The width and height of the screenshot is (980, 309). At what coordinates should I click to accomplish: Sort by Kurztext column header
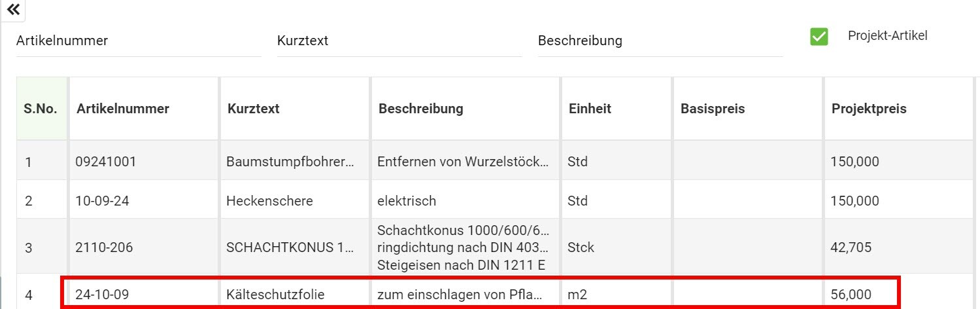pos(254,109)
